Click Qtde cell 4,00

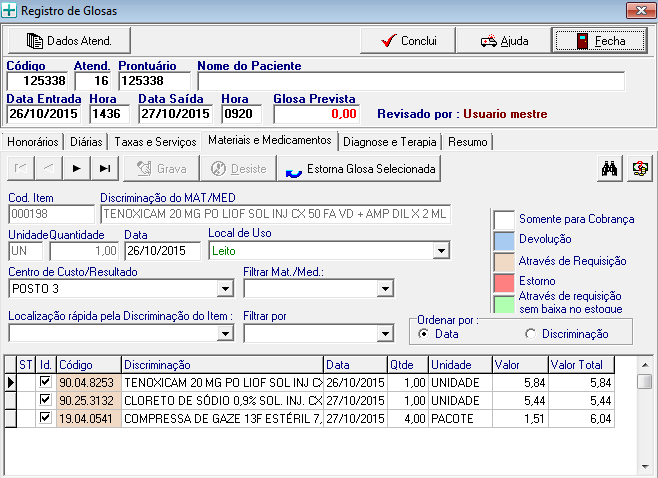(408, 418)
